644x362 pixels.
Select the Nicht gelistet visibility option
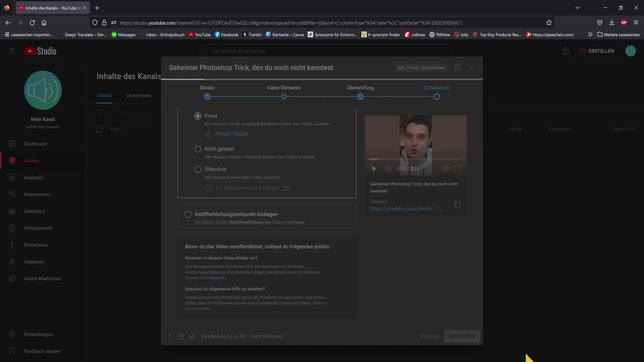198,149
